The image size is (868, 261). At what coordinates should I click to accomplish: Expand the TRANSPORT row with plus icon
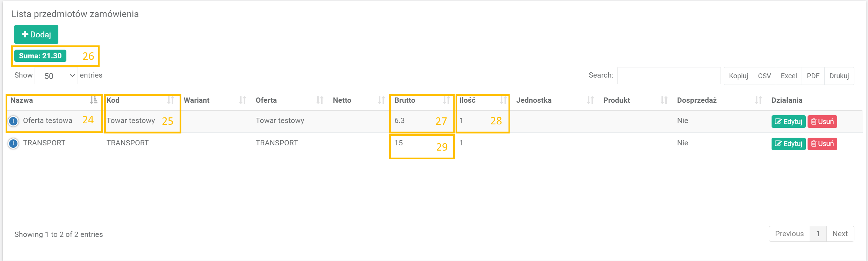[13, 143]
